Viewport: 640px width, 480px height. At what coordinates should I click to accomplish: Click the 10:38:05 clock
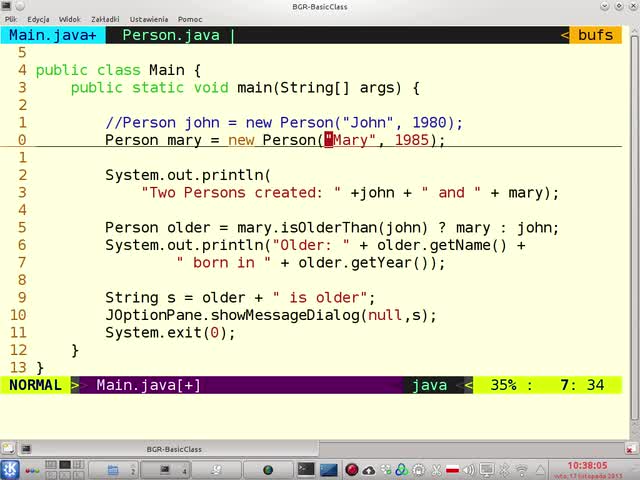[587, 466]
